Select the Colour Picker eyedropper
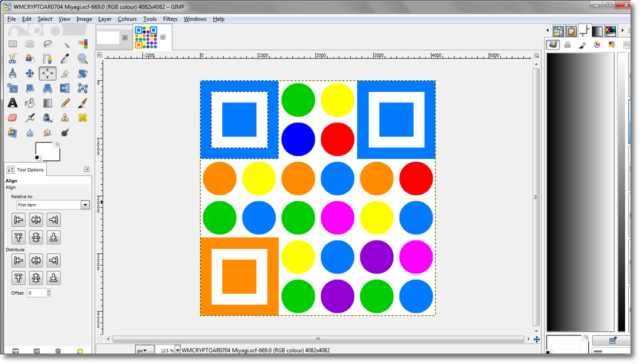This screenshot has height=364, width=640. coord(65,59)
